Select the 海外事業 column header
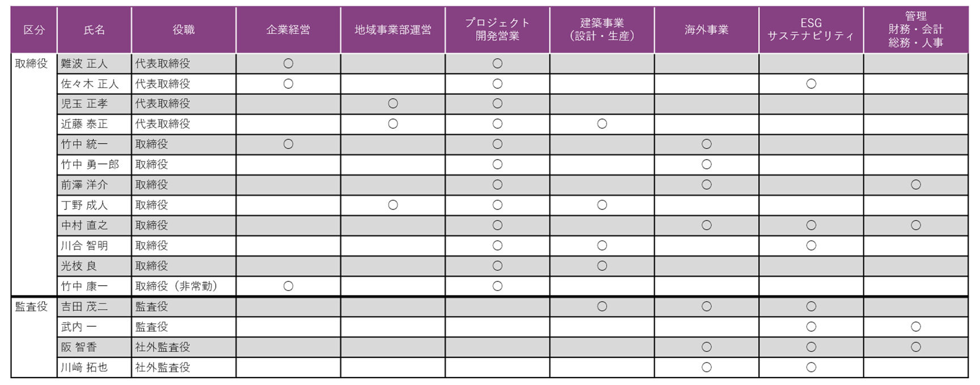980x385 pixels. pos(706,30)
